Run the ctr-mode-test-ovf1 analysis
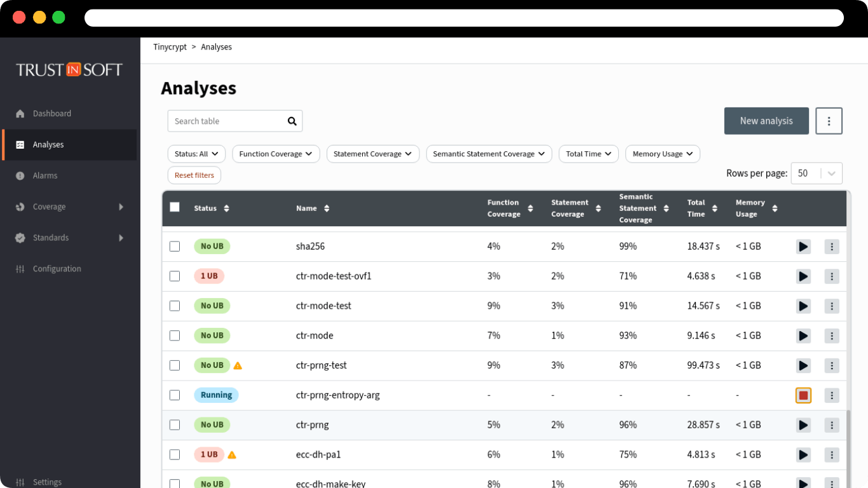 pos(803,276)
